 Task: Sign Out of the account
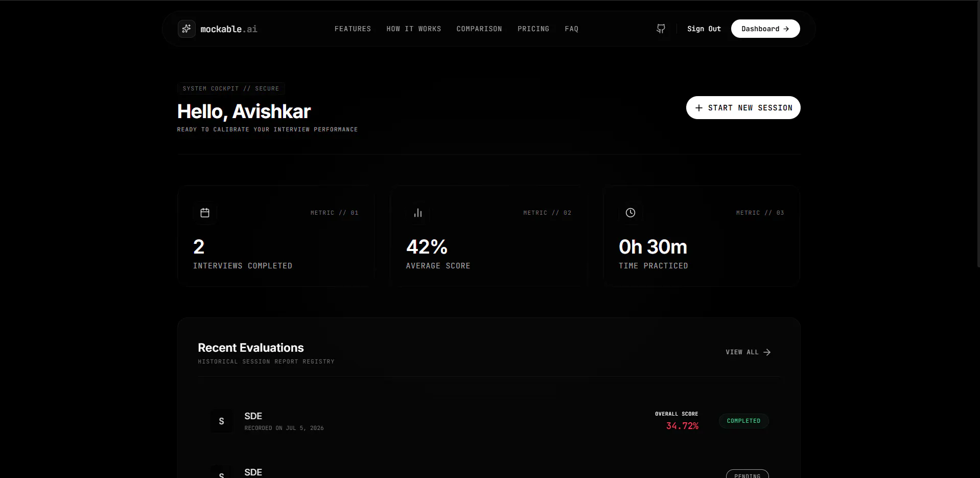click(x=704, y=29)
